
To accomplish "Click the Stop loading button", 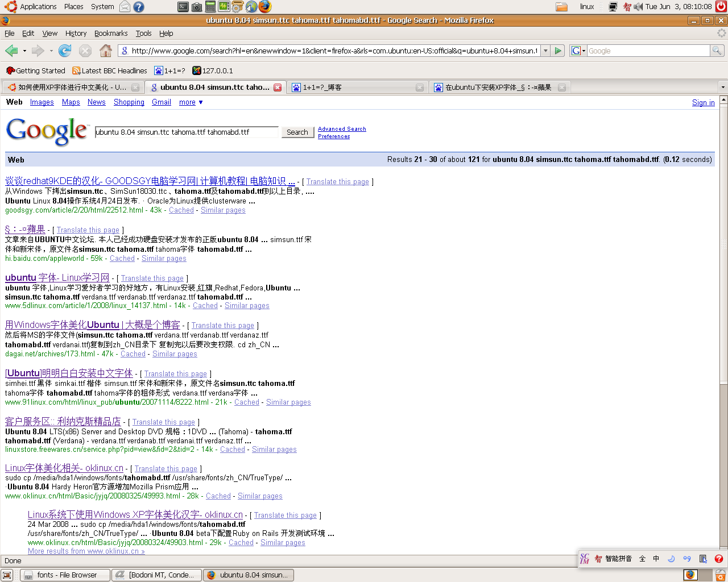I will coord(85,51).
